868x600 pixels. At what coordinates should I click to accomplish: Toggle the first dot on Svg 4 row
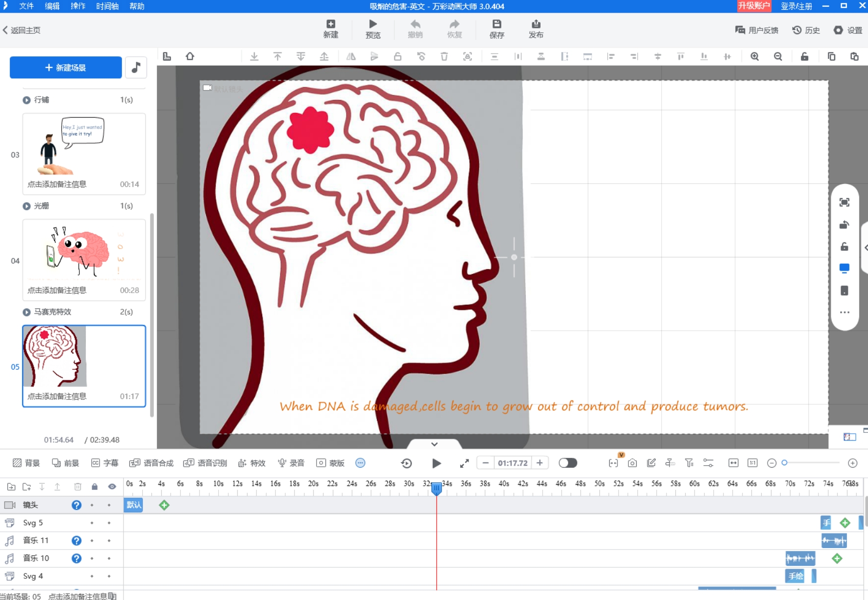click(x=92, y=576)
